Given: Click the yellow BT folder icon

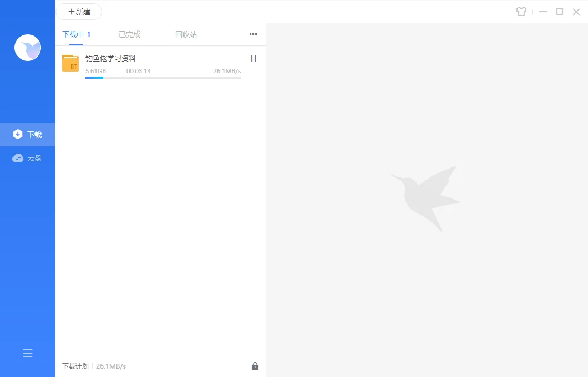Looking at the screenshot, I should 70,63.
